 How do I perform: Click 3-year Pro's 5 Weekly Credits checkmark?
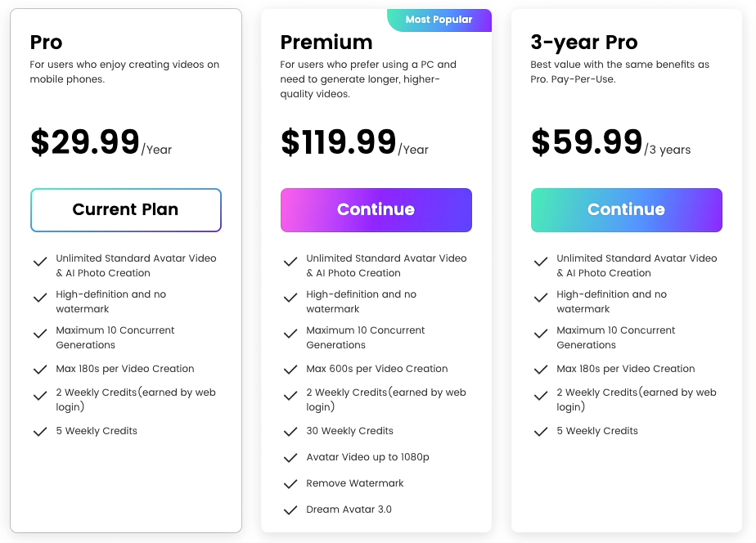(x=540, y=432)
